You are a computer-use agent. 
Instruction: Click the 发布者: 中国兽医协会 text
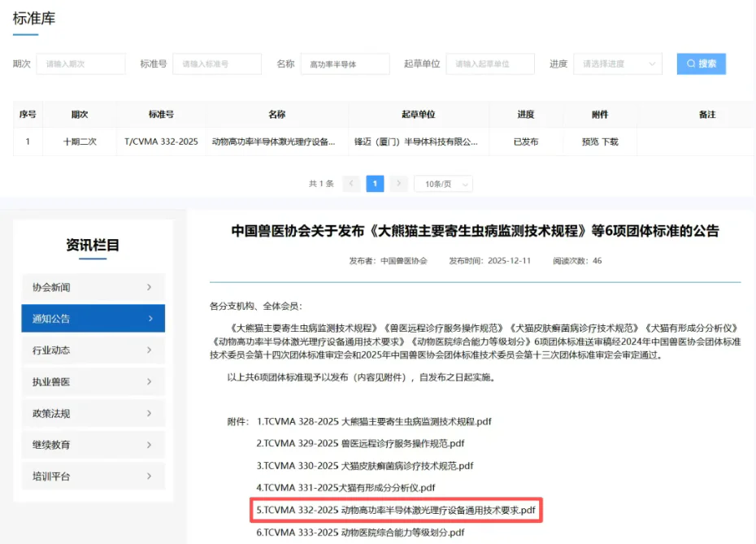tap(388, 261)
